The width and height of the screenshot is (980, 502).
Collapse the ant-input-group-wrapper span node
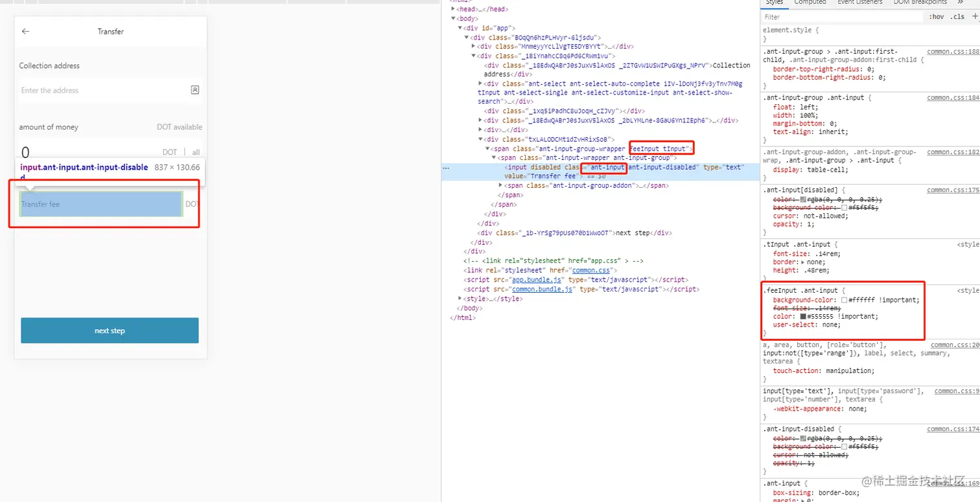coord(487,149)
